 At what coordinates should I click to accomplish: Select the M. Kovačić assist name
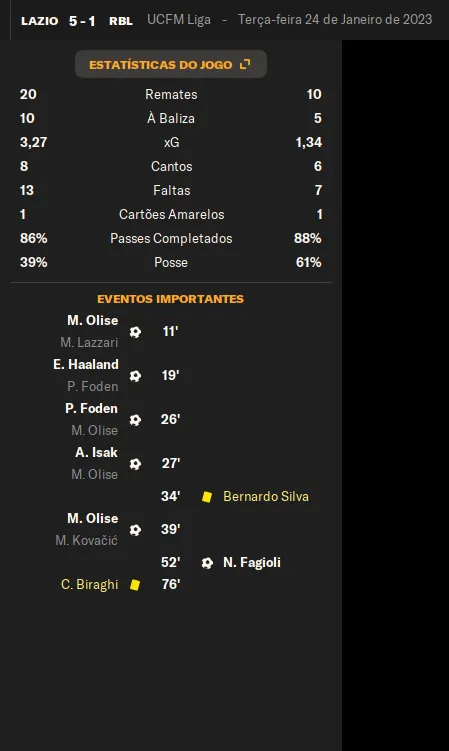86,541
